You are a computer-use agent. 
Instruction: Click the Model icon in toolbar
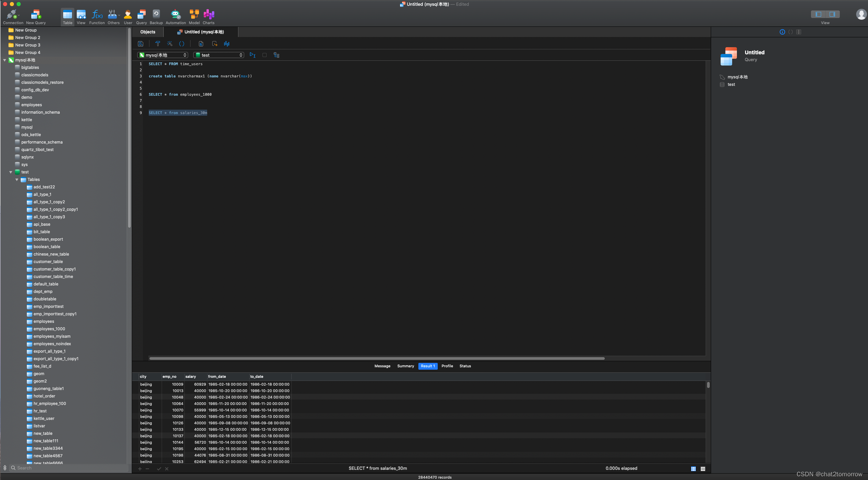point(194,16)
